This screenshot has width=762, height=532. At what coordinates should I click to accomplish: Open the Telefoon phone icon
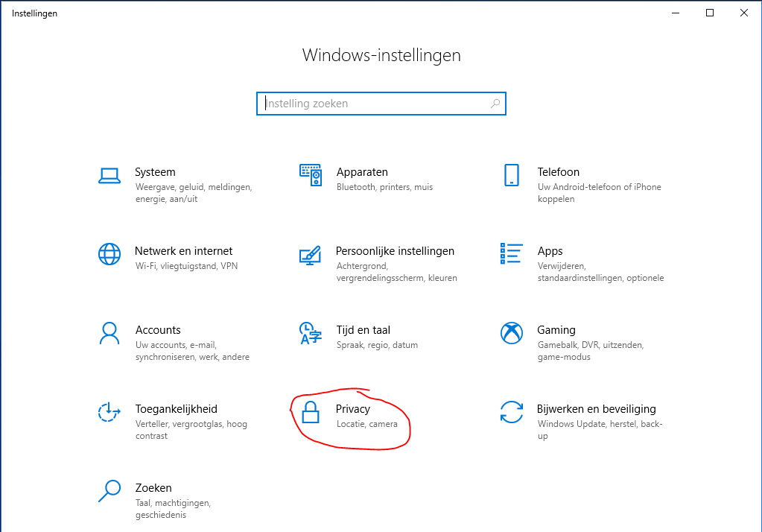click(x=512, y=175)
